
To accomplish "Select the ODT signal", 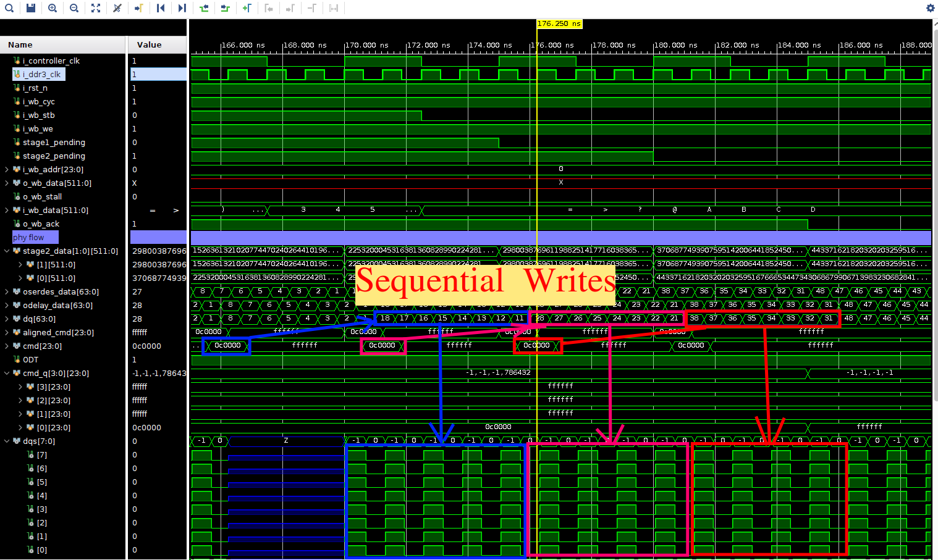I will [30, 359].
